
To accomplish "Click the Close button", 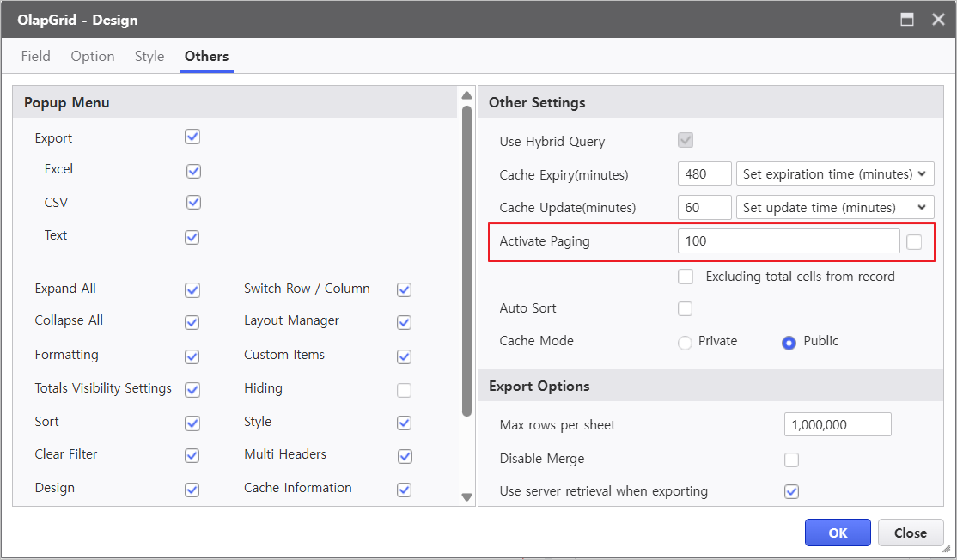I will [x=910, y=533].
